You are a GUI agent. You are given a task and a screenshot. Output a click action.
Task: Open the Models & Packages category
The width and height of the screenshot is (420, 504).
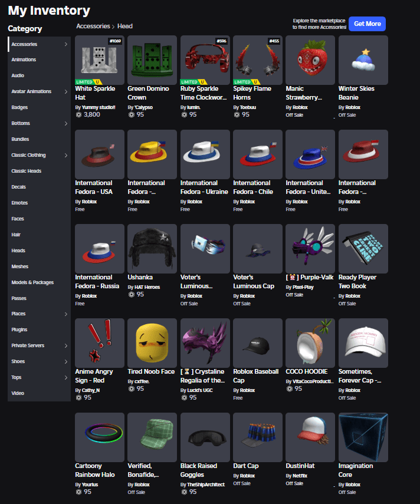40,282
